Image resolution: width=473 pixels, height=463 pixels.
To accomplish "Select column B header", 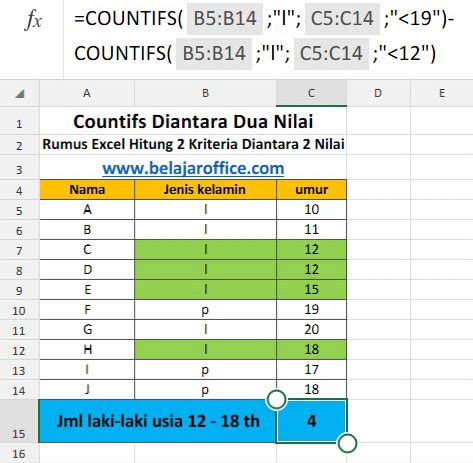I will click(205, 93).
